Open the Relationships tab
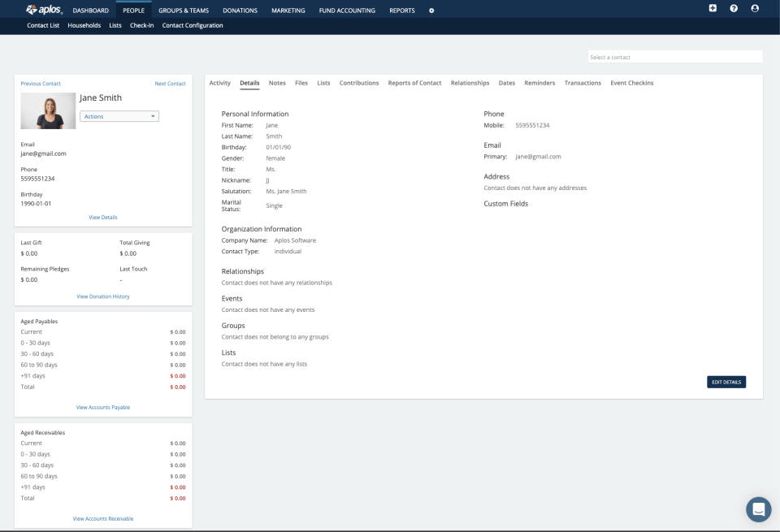 470,83
